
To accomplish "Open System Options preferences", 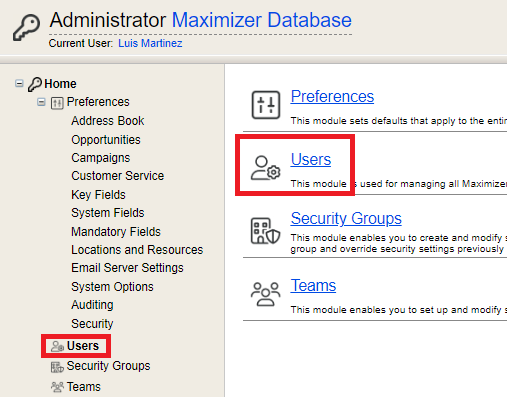I will 112,287.
